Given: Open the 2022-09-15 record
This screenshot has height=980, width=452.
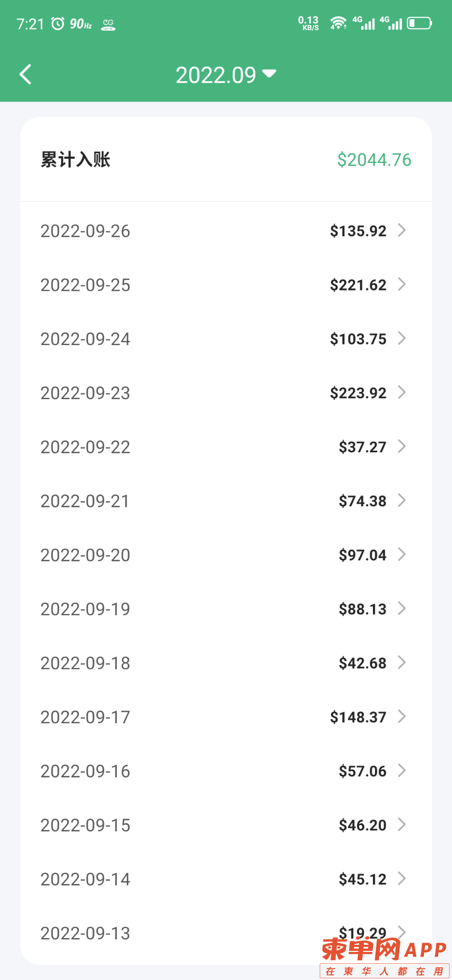Looking at the screenshot, I should 226,825.
